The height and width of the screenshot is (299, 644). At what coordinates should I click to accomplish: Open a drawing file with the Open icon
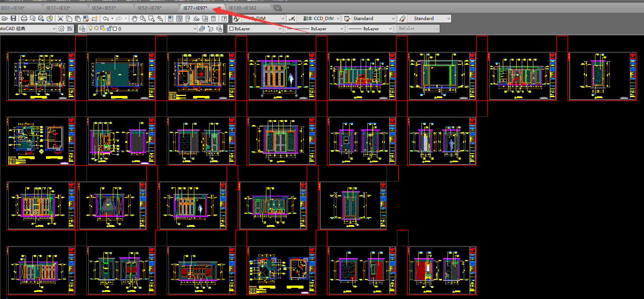click(x=5, y=19)
